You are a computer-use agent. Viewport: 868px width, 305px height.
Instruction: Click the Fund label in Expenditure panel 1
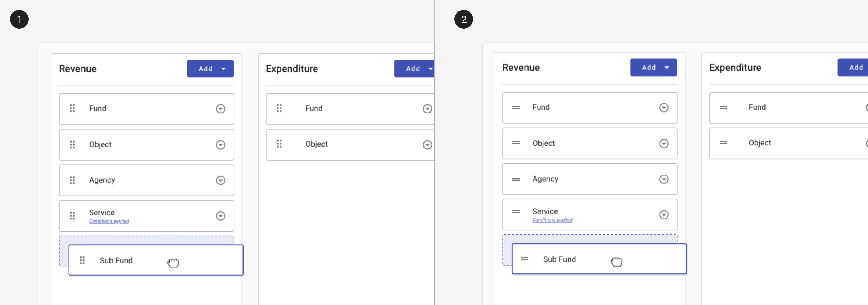(x=314, y=108)
